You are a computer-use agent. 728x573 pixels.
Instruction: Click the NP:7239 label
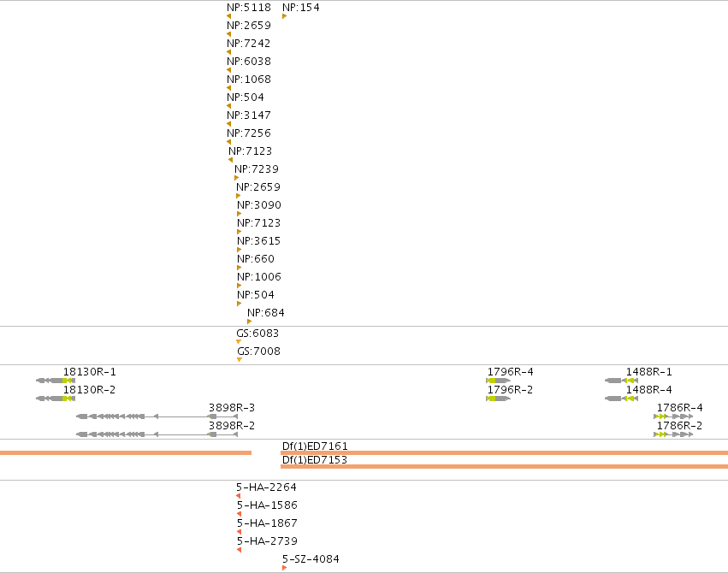pos(257,168)
